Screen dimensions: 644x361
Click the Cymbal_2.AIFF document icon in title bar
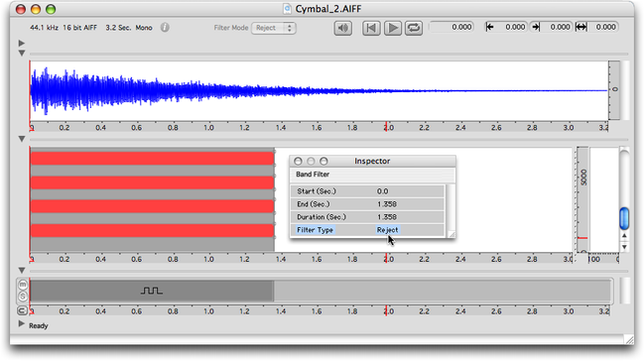287,9
